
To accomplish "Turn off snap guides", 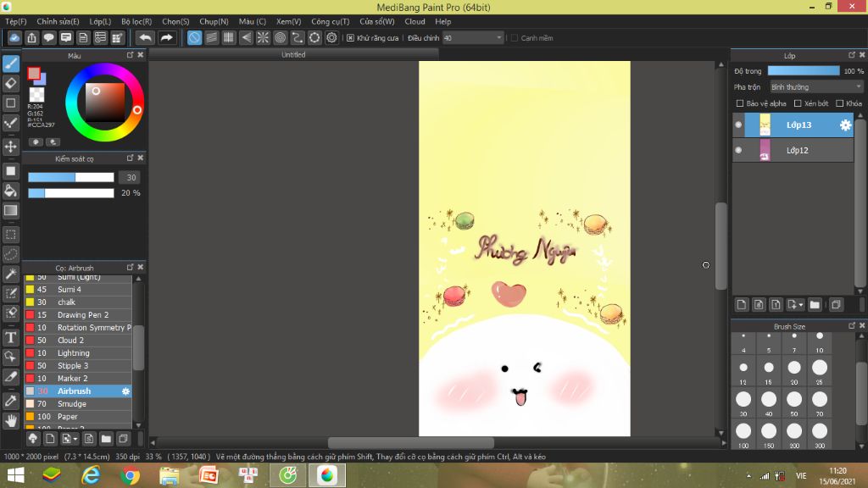I will click(194, 37).
